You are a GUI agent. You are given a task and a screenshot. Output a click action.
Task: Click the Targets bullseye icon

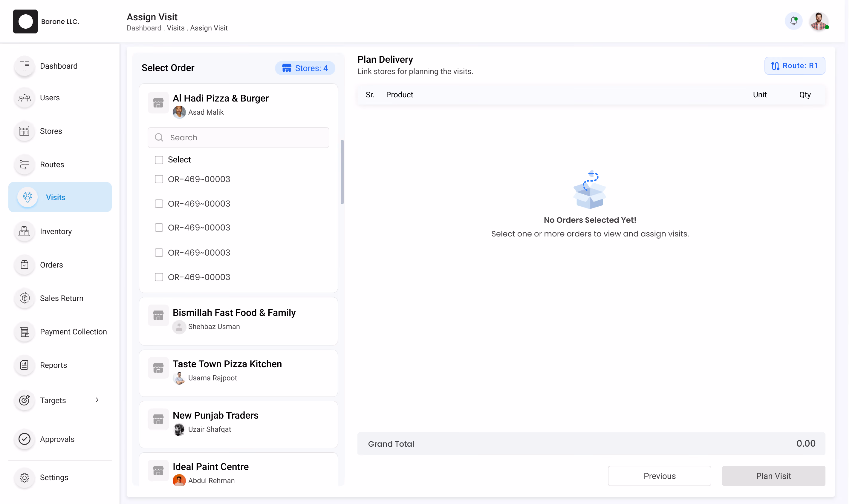pos(24,400)
